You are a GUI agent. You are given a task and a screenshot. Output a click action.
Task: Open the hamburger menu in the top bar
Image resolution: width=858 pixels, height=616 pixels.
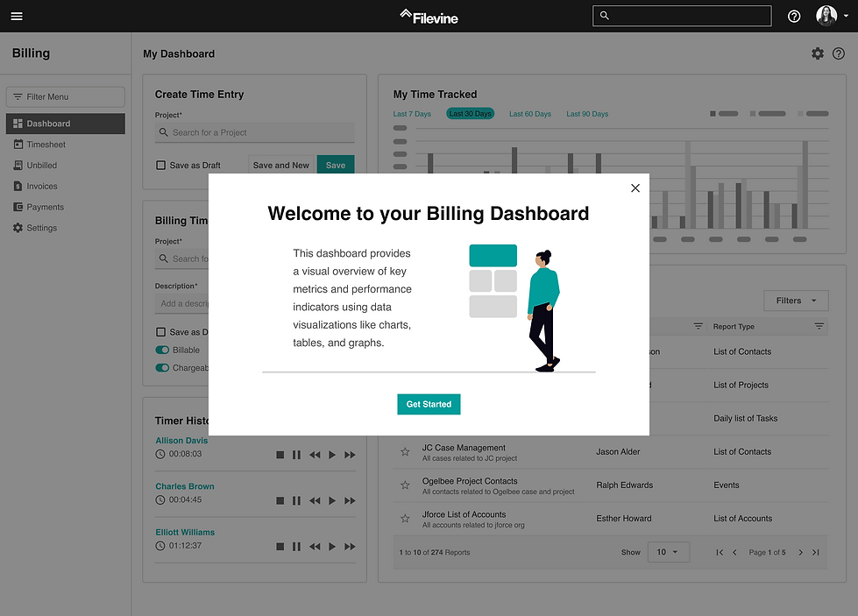click(x=17, y=16)
